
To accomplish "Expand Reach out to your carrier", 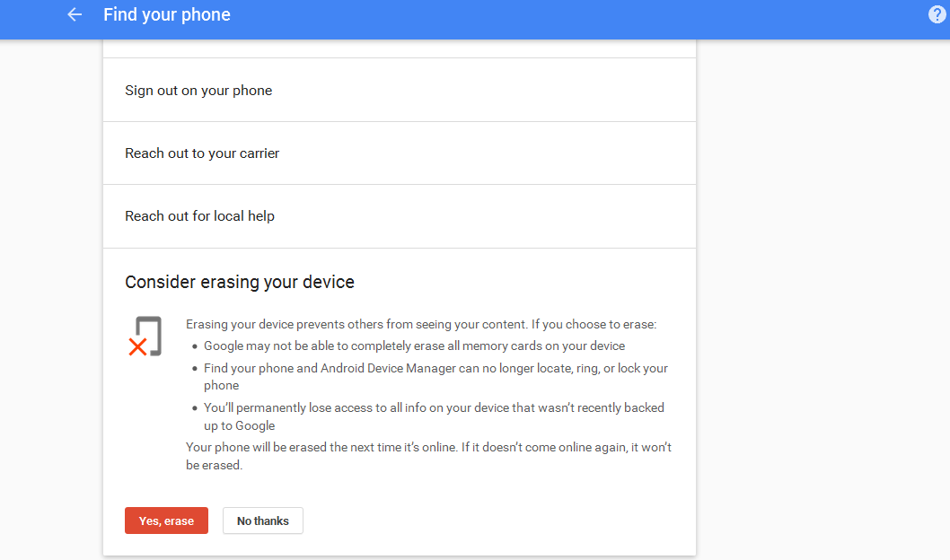I will (202, 153).
